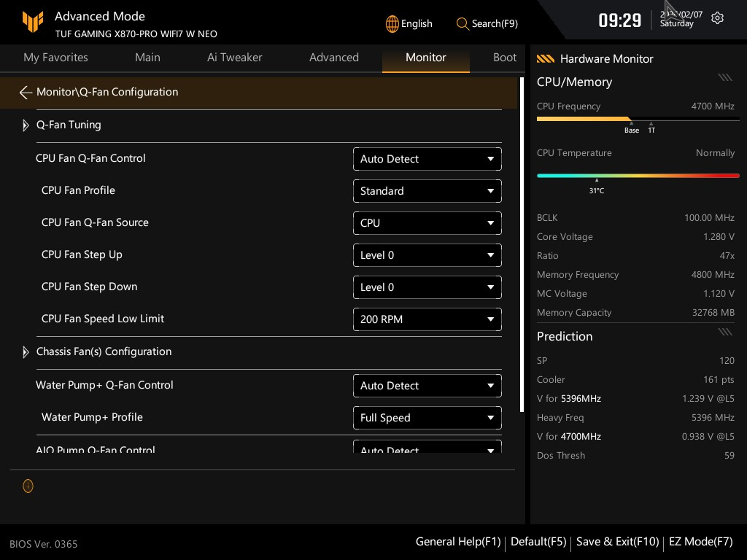The image size is (747, 560).
Task: Switch to the Advanced tab
Action: click(333, 58)
